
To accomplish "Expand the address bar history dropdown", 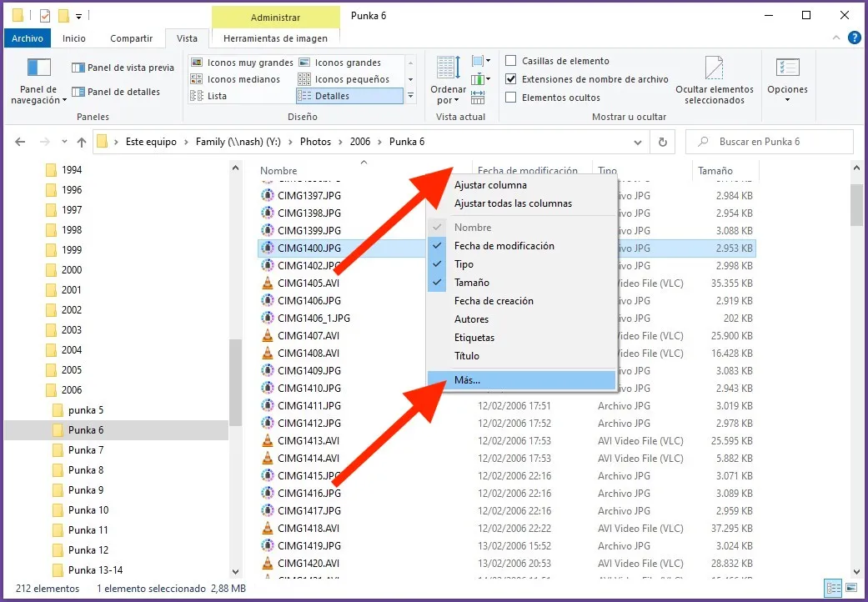I will (640, 142).
